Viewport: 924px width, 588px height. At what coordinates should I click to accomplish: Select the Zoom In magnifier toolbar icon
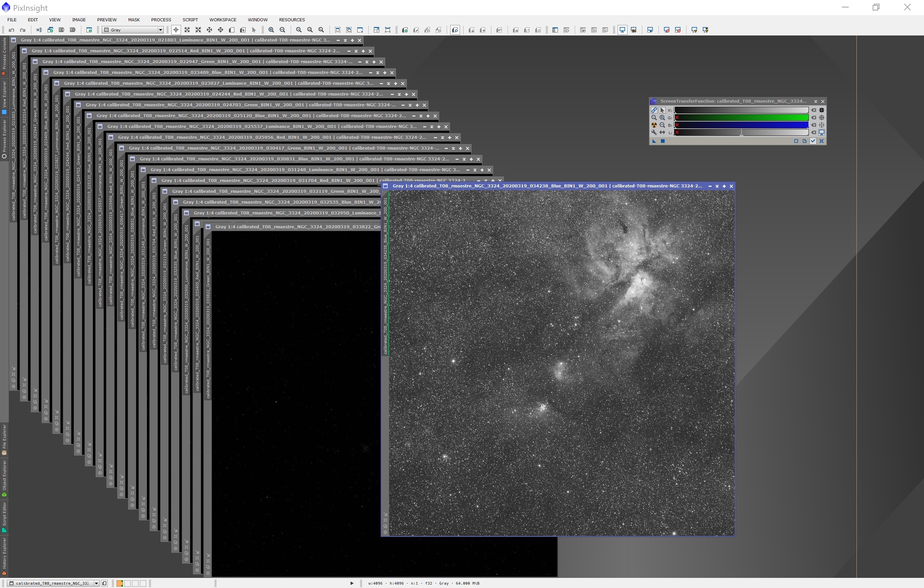point(271,30)
